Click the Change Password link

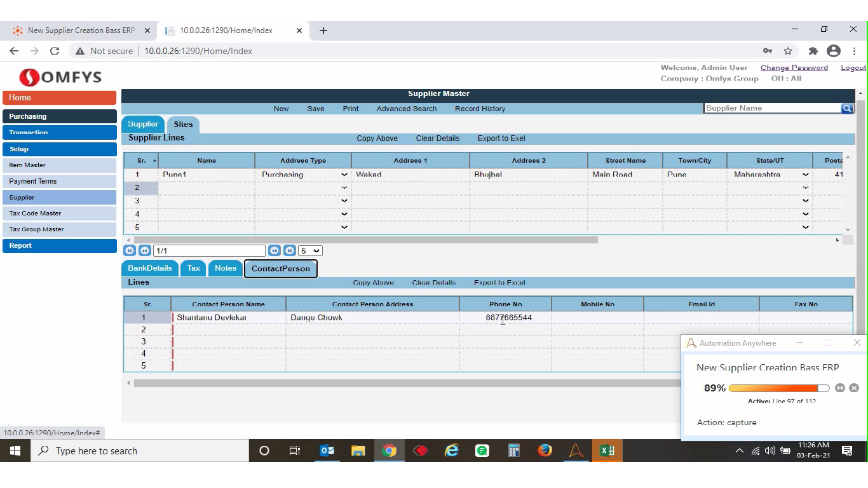(x=794, y=67)
